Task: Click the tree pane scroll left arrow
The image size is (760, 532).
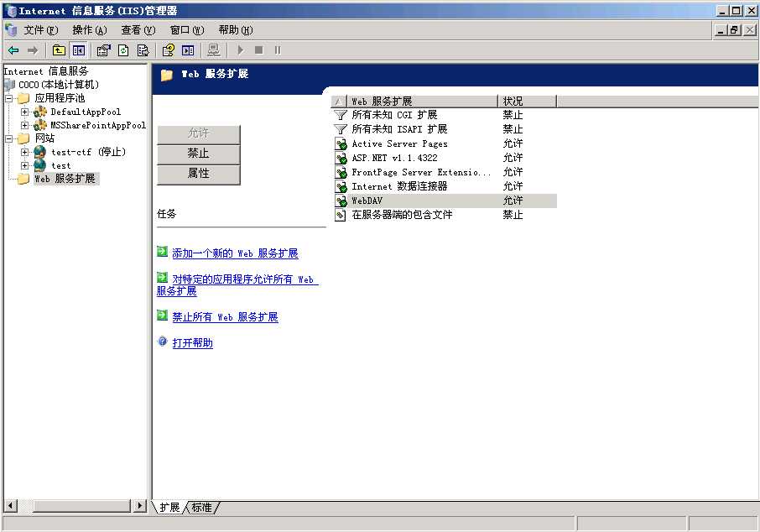Action: tap(11, 506)
